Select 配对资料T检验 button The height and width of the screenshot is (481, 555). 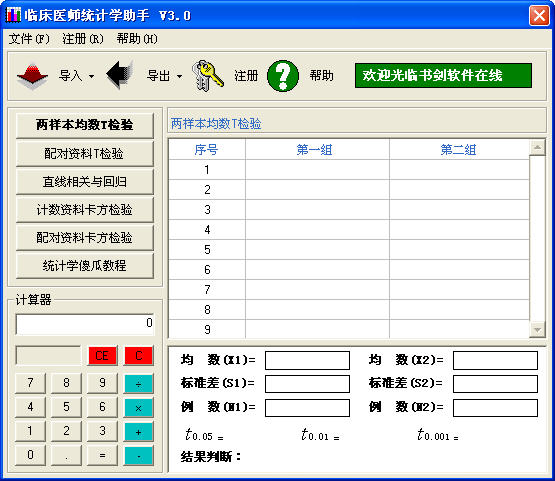(85, 154)
